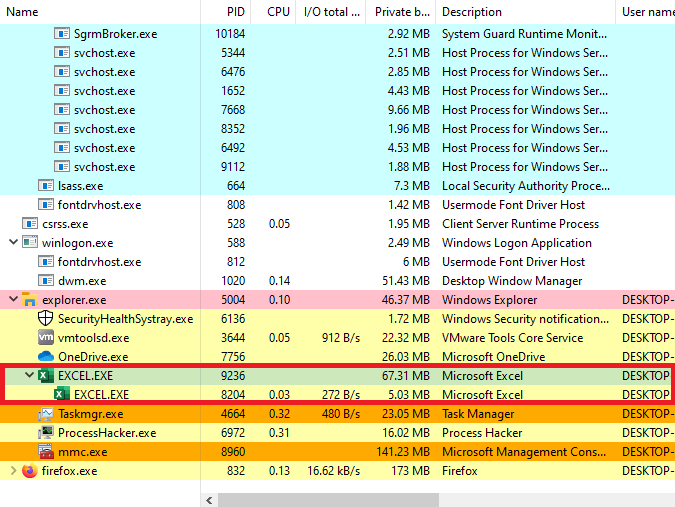This screenshot has width=675, height=507.
Task: Click the svchost.exe icon with PID 5344
Action: click(62, 53)
